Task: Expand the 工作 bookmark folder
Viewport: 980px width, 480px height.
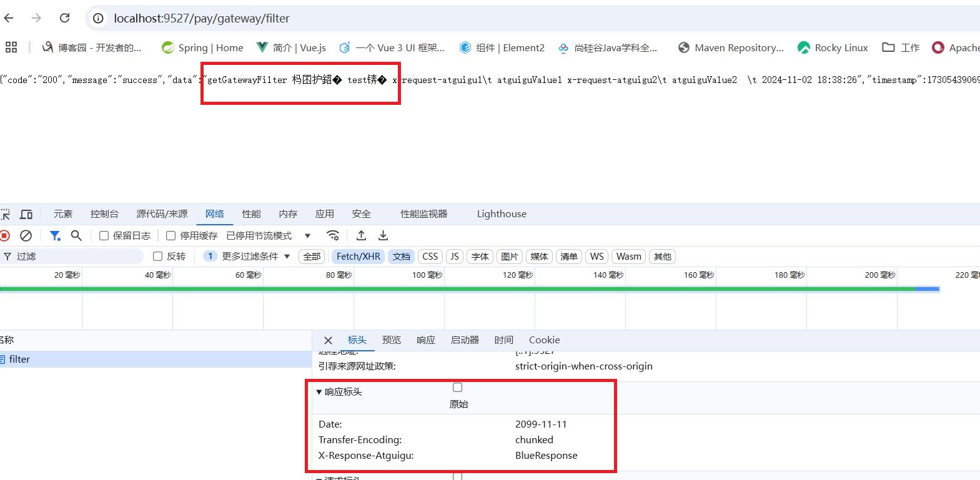Action: pos(901,47)
